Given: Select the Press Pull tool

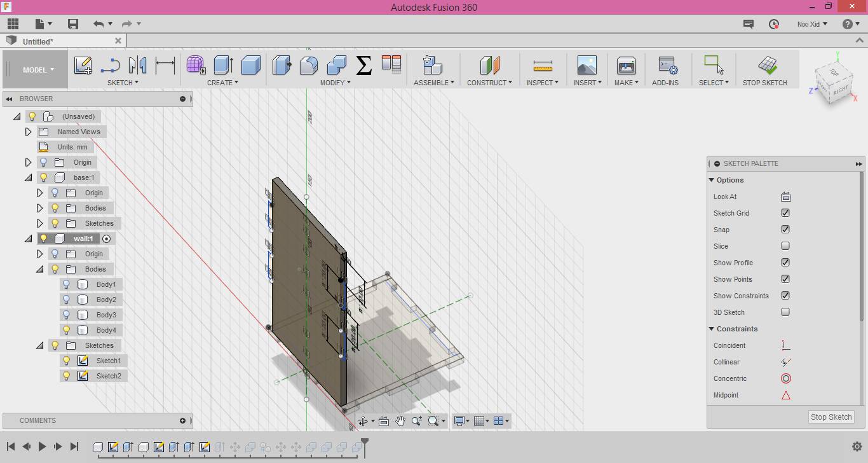Looking at the screenshot, I should coord(281,65).
